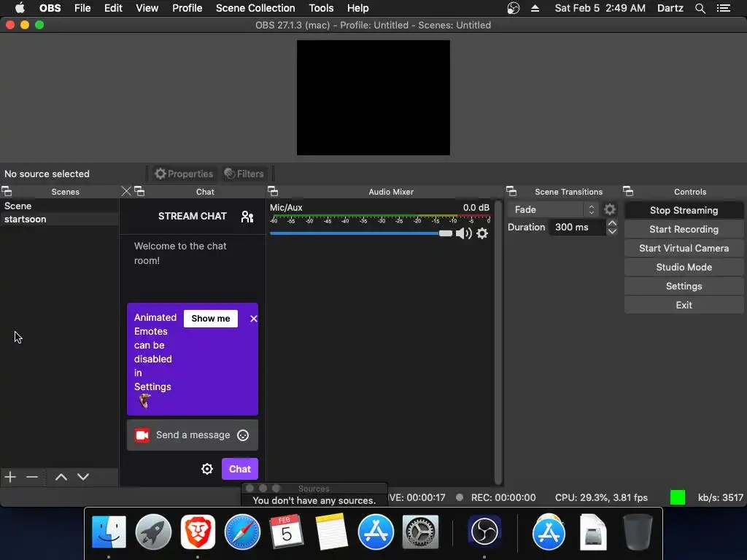This screenshot has width=747, height=560.
Task: Pop out the Scenes dock icon
Action: click(7, 192)
